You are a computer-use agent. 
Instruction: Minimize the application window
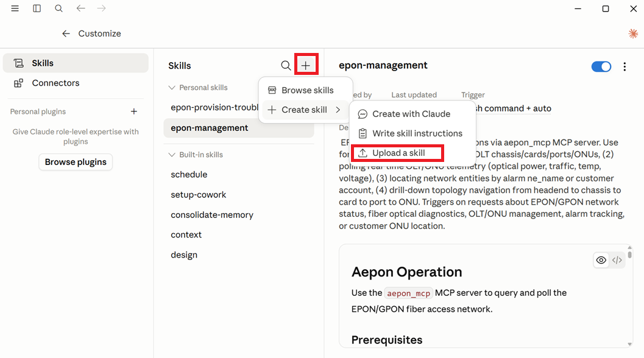coord(578,9)
